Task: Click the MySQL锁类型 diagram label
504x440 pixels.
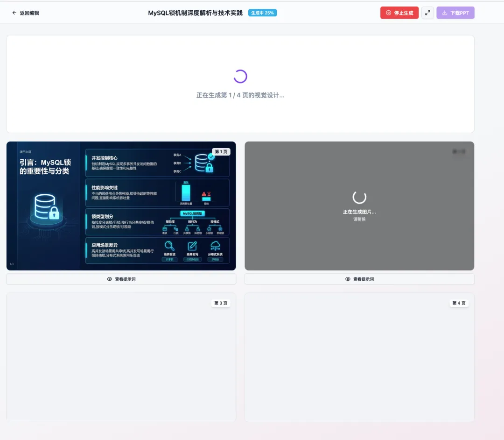Action: pos(192,213)
